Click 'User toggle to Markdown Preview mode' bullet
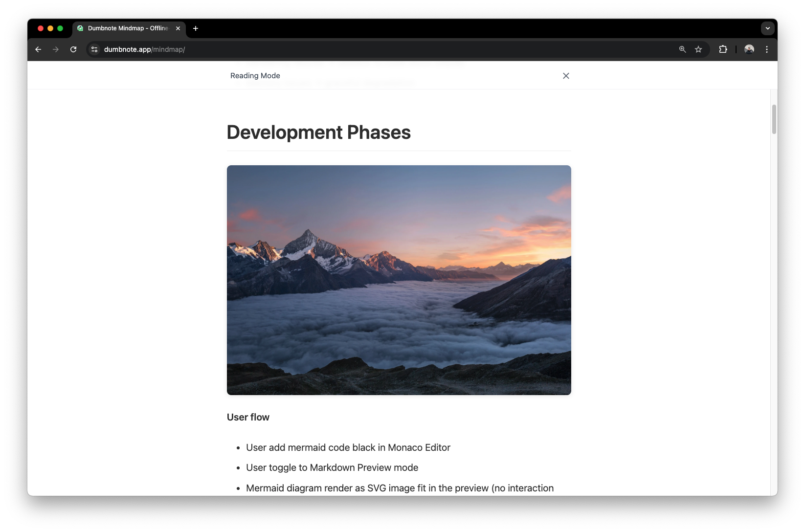The height and width of the screenshot is (532, 805). [x=332, y=467]
